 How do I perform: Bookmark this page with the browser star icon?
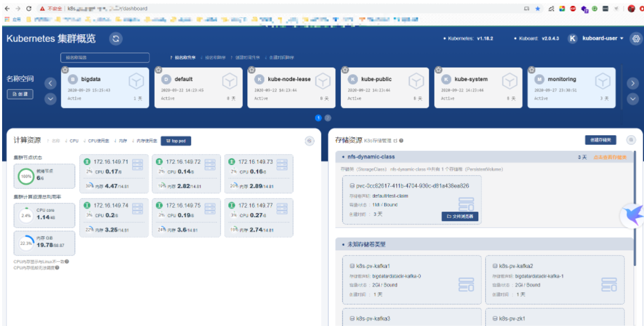[x=538, y=9]
